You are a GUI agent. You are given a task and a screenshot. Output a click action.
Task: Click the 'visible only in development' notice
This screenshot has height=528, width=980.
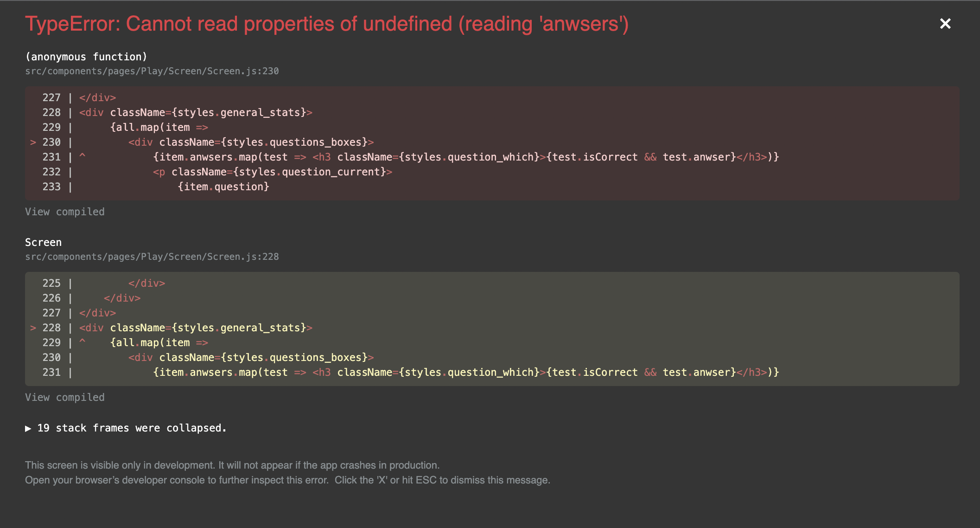coord(232,465)
